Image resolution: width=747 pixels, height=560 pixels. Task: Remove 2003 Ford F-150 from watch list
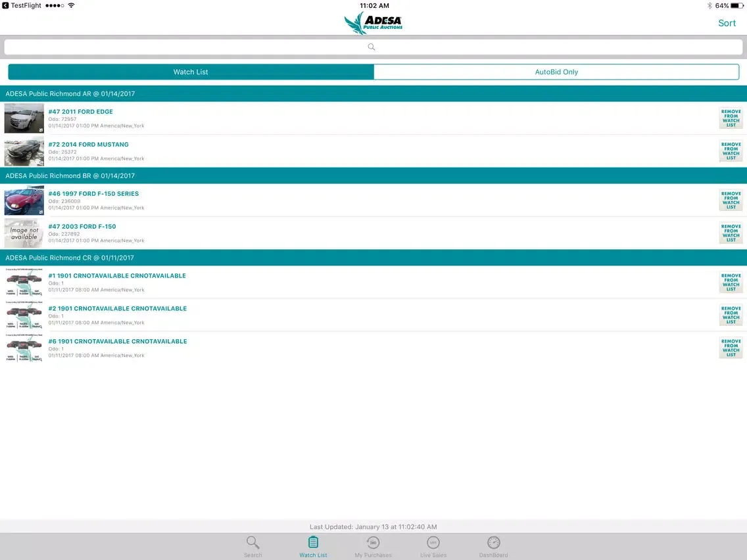click(x=731, y=233)
